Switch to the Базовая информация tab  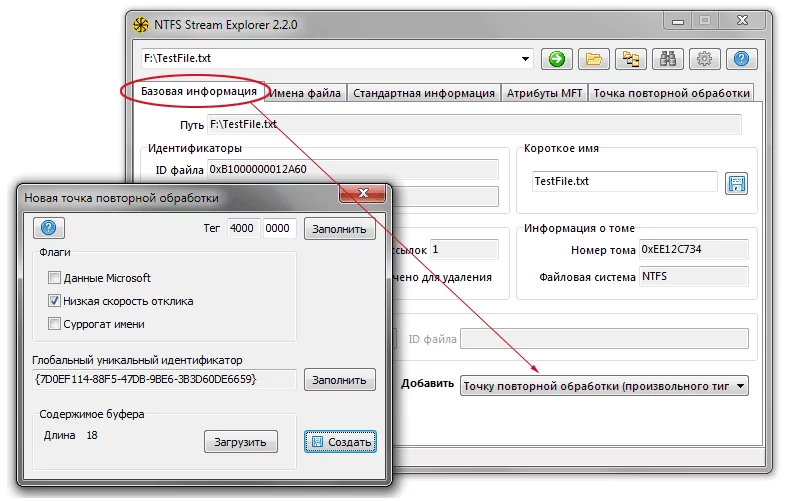[x=199, y=91]
